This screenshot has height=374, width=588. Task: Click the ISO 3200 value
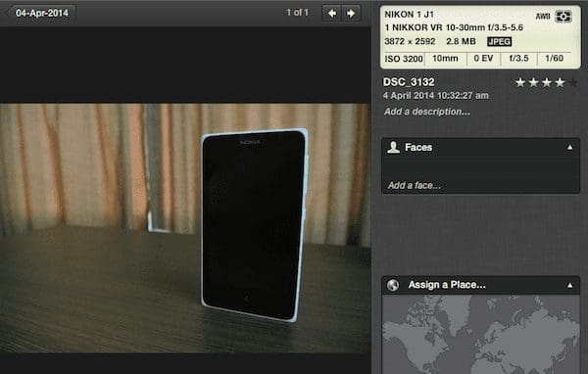click(404, 59)
